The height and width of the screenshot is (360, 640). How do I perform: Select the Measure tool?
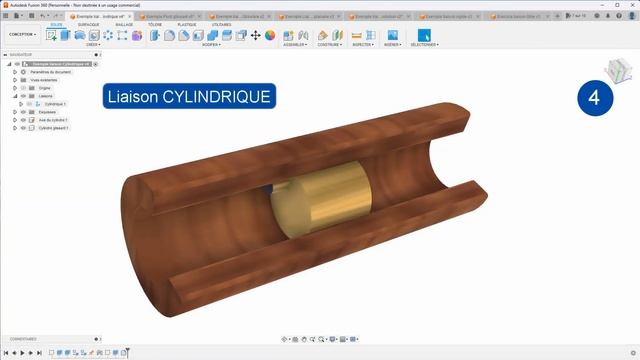[356, 36]
